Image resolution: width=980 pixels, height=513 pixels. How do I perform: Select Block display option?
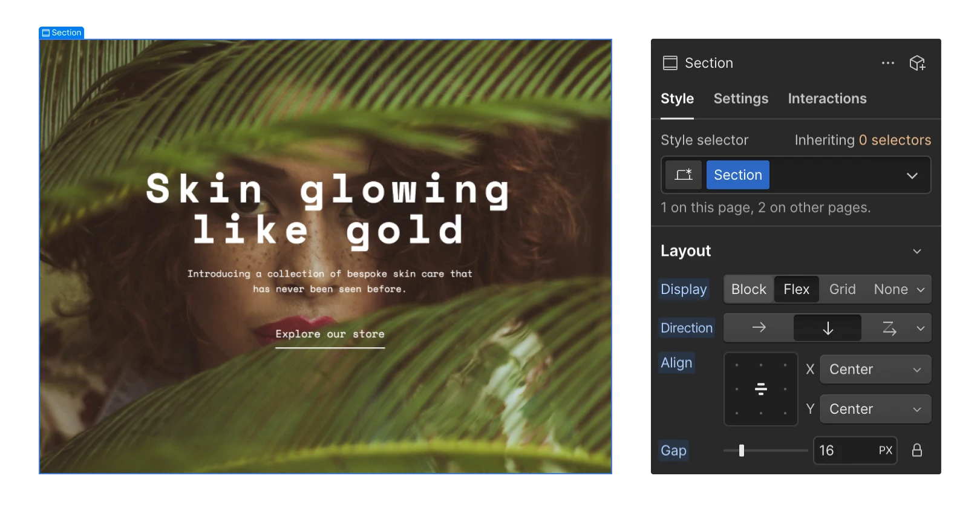click(x=748, y=289)
